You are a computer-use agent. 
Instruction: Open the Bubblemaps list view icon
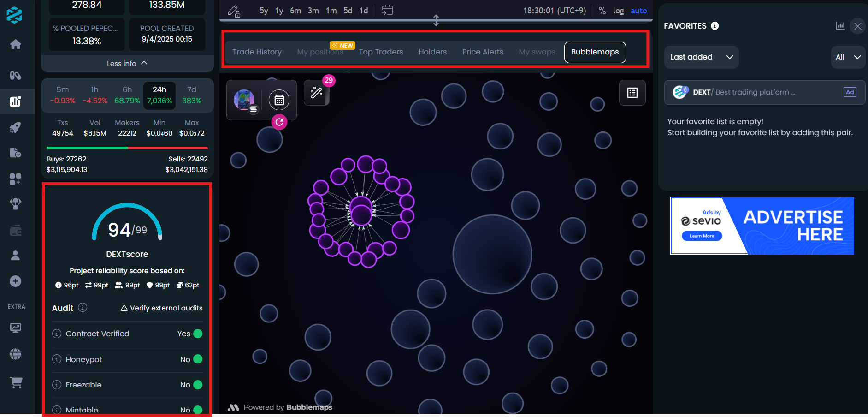point(632,93)
